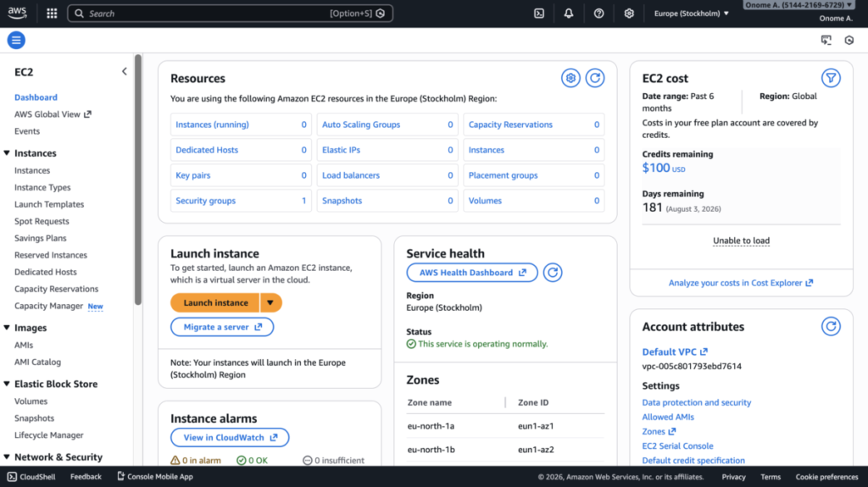868x487 pixels.
Task: Open console settings gear in top bar
Action: [x=629, y=14]
